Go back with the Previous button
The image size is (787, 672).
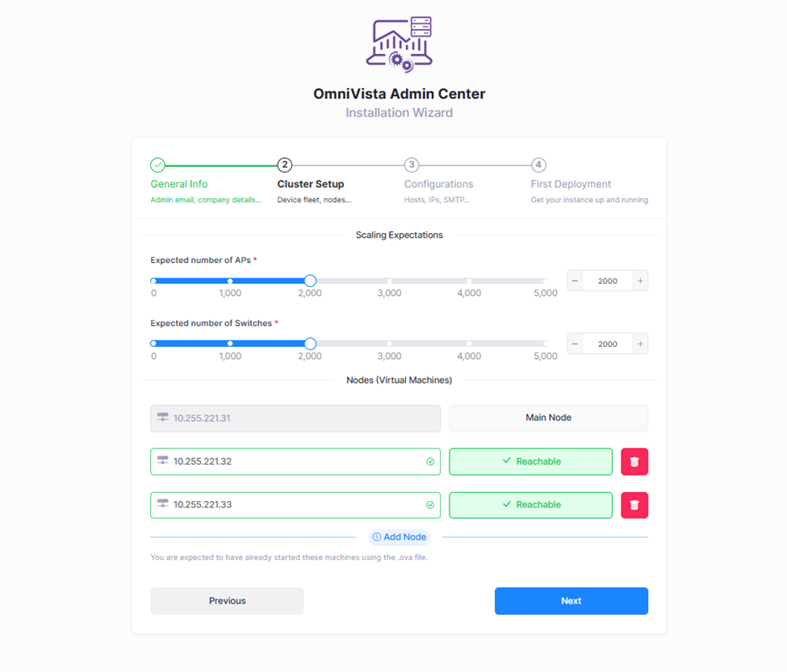click(227, 601)
